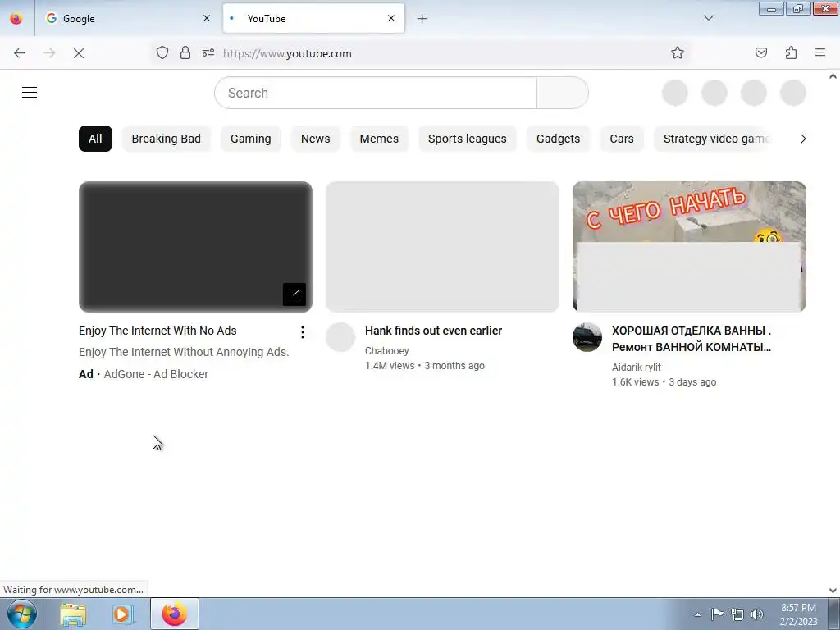
Task: Open the Hank video placeholder thumbnail
Action: pyautogui.click(x=442, y=246)
